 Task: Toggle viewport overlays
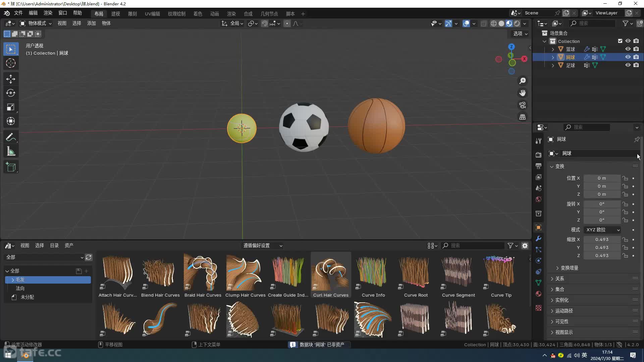466,23
